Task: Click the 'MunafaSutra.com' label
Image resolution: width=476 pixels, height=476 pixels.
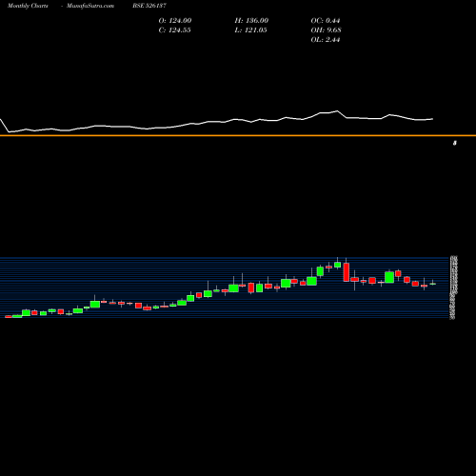Action: [90, 6]
